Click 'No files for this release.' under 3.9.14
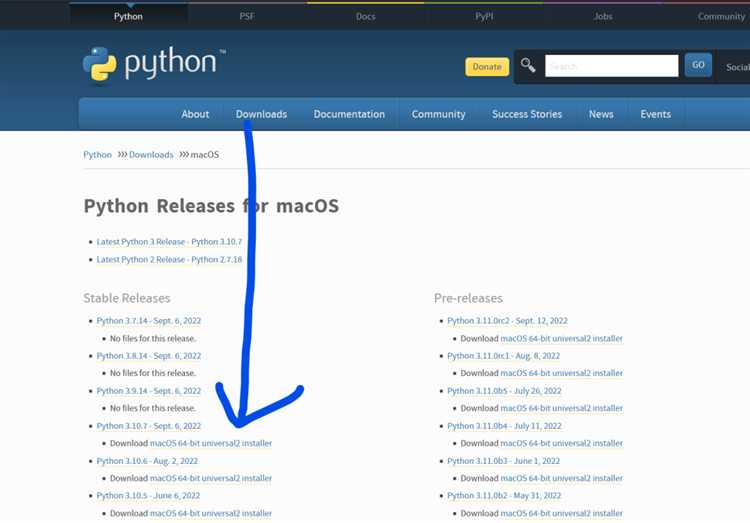Viewport: 750px width, 523px height. tap(153, 408)
